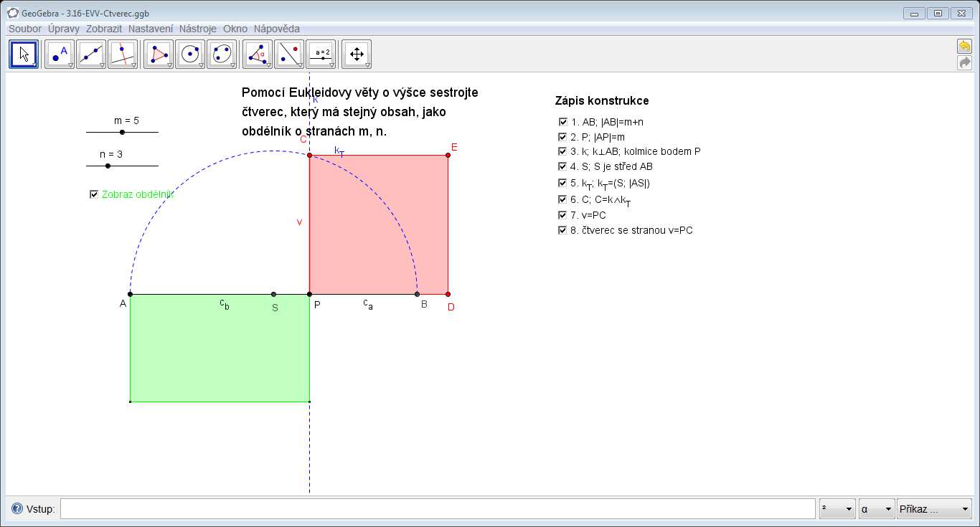Select point A on the drawing
This screenshot has height=527, width=980.
[130, 294]
